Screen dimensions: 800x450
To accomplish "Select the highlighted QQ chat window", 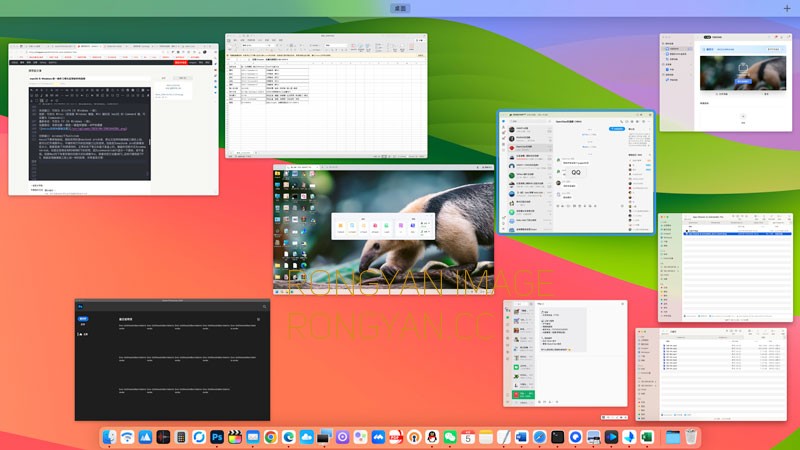I will pyautogui.click(x=576, y=172).
